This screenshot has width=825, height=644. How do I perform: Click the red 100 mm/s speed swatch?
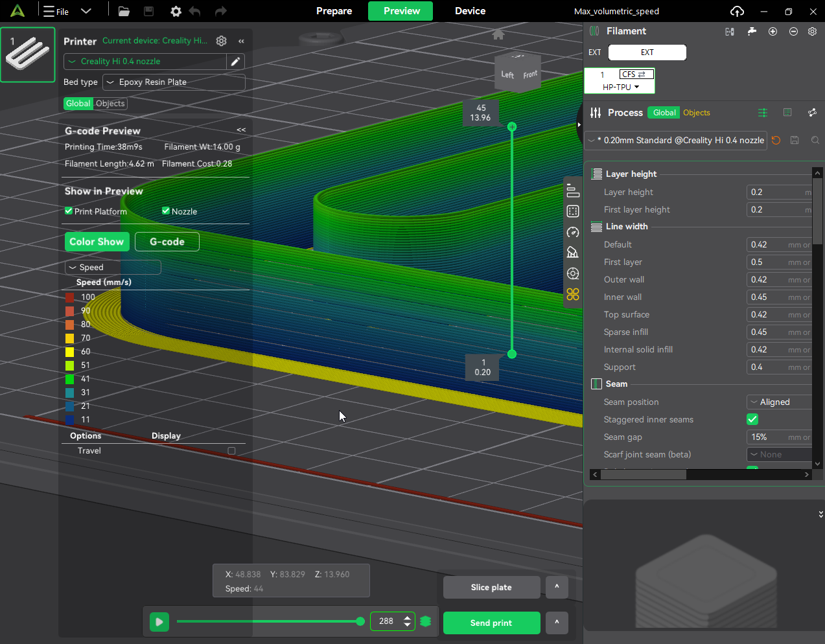(x=70, y=297)
